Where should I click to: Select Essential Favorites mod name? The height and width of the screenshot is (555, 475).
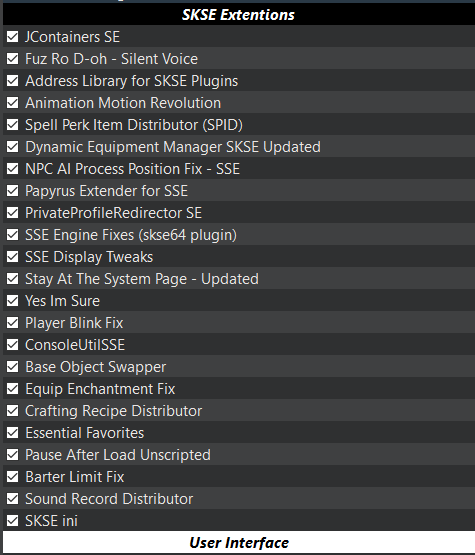(x=85, y=433)
